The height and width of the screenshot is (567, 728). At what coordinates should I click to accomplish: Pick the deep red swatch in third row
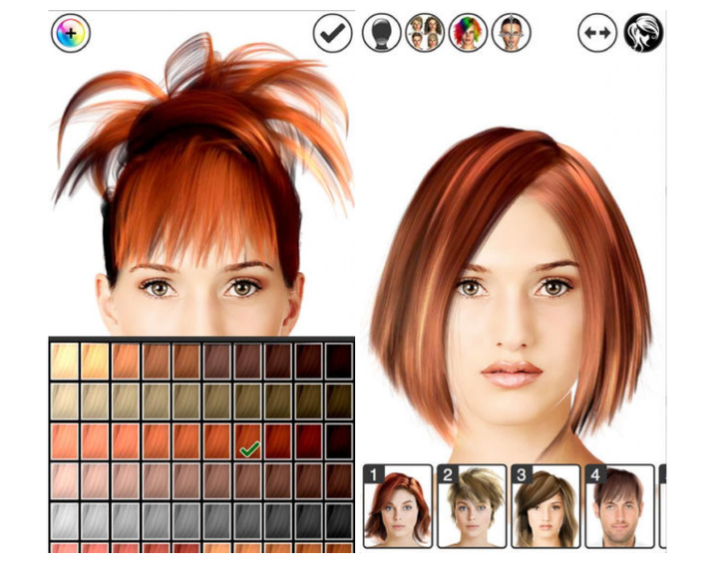click(x=309, y=441)
